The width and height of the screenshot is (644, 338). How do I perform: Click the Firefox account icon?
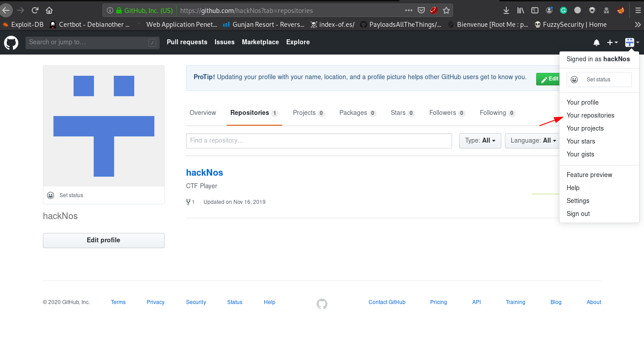(549, 10)
